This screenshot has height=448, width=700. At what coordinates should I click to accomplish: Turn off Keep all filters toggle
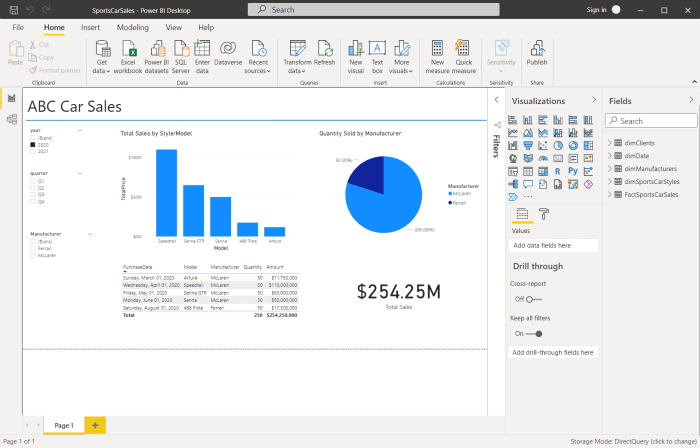click(534, 334)
